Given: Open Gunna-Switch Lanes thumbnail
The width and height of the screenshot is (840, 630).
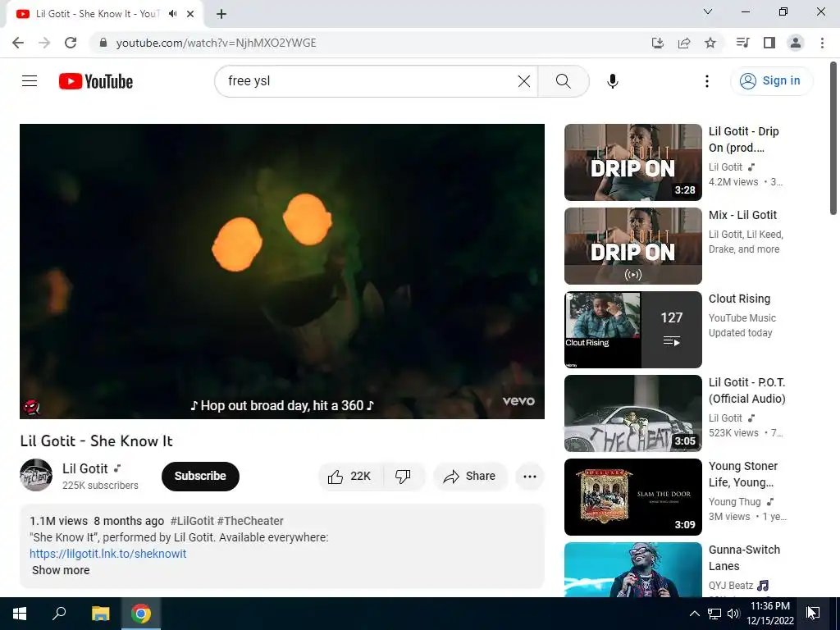Looking at the screenshot, I should (x=632, y=569).
